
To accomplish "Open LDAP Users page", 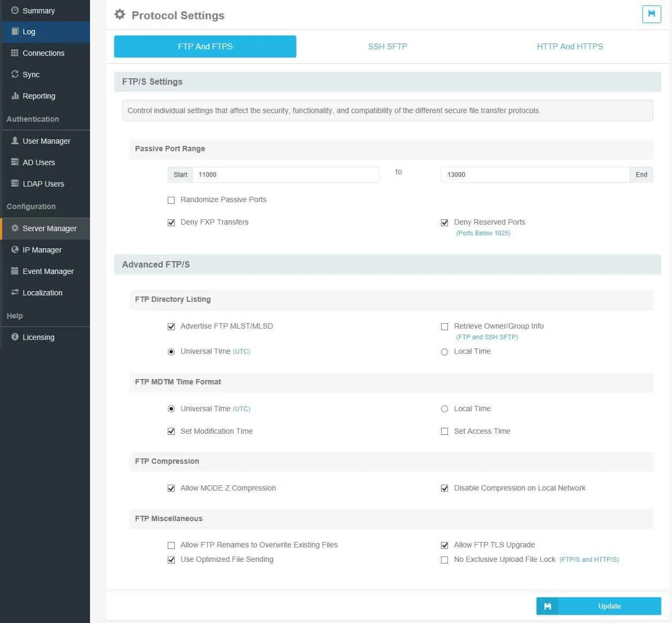I will tap(45, 184).
